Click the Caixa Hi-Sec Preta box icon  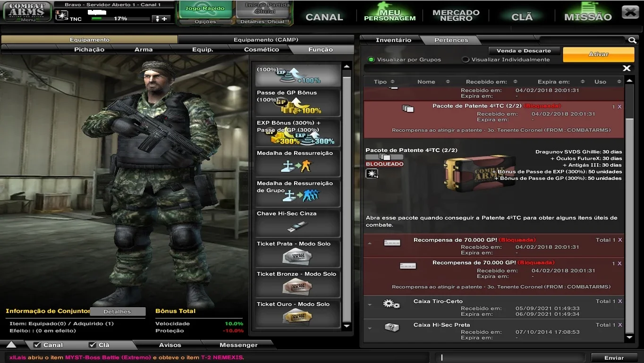(391, 327)
